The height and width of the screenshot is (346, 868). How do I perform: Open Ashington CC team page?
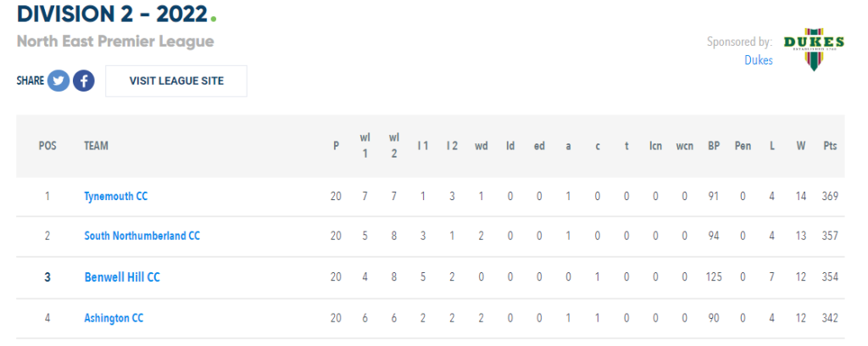pyautogui.click(x=114, y=318)
